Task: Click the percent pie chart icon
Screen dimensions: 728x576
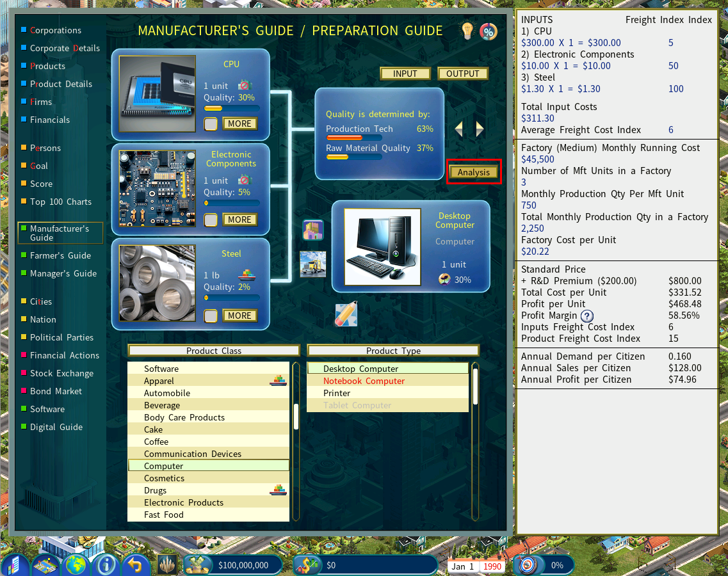Action: (x=489, y=31)
